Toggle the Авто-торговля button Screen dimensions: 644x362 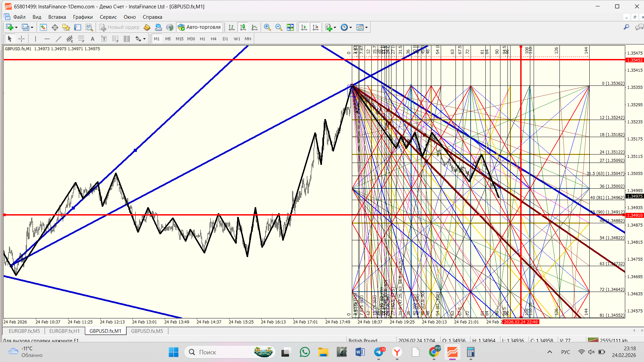pos(199,27)
